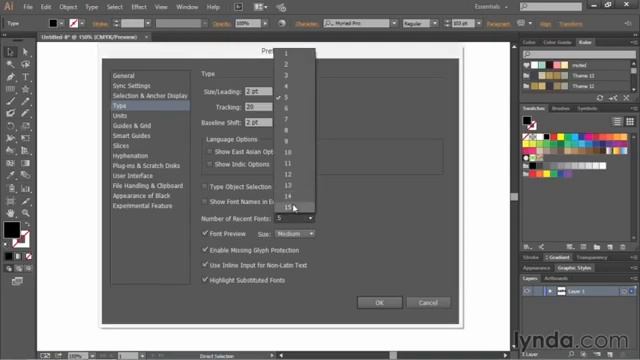Click OK in Preferences dialog

point(380,302)
